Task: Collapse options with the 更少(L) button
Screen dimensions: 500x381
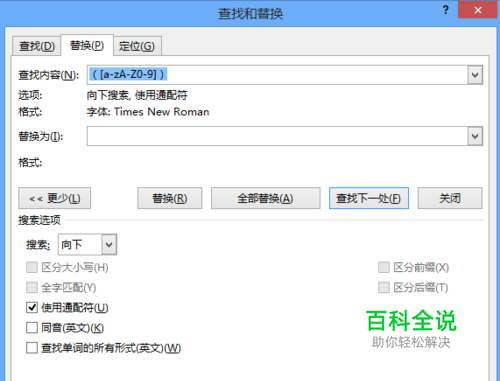Action: click(55, 198)
